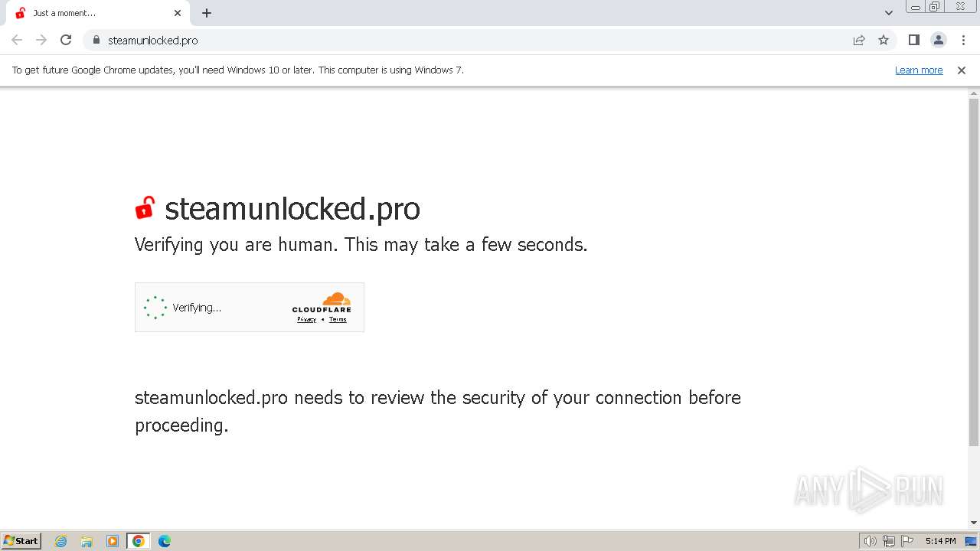
Task: Share this page via the share icon
Action: (859, 40)
